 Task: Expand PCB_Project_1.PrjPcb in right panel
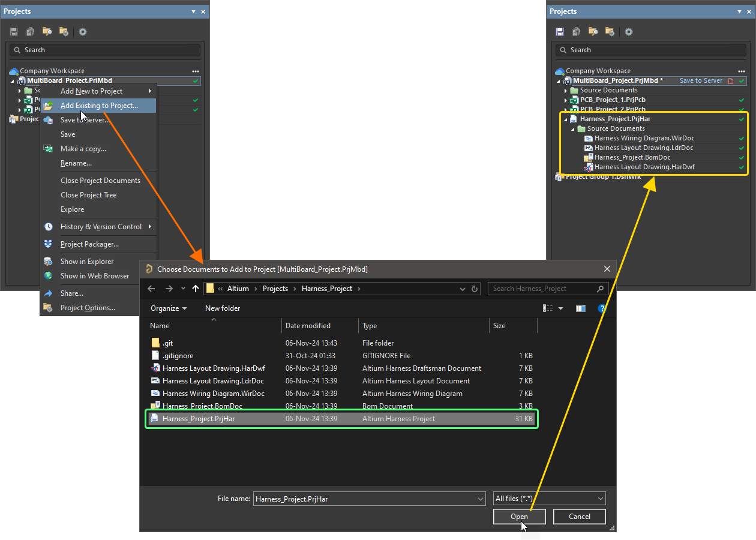click(x=566, y=100)
